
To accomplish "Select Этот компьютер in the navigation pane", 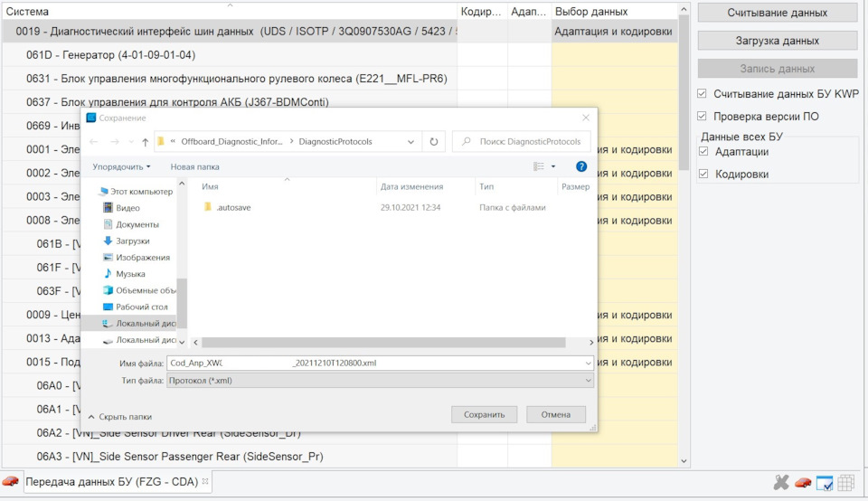I will (141, 192).
